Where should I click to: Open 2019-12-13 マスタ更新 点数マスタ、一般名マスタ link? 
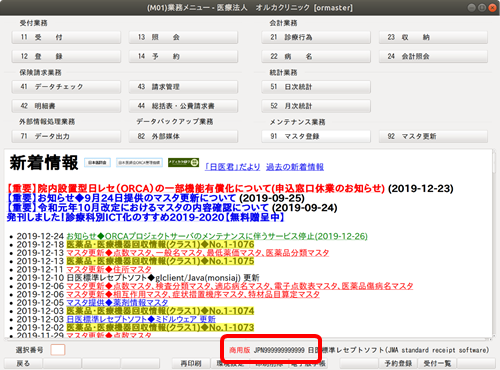pos(198,253)
